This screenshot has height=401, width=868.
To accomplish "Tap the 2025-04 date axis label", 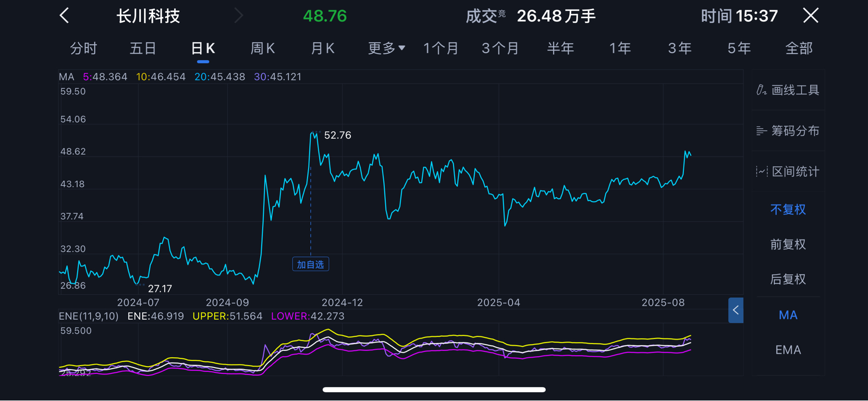I will [498, 302].
